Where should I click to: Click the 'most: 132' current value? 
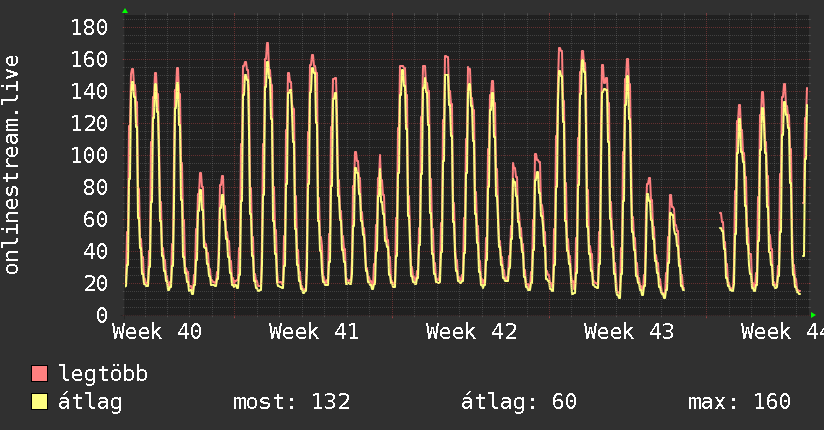tap(292, 402)
